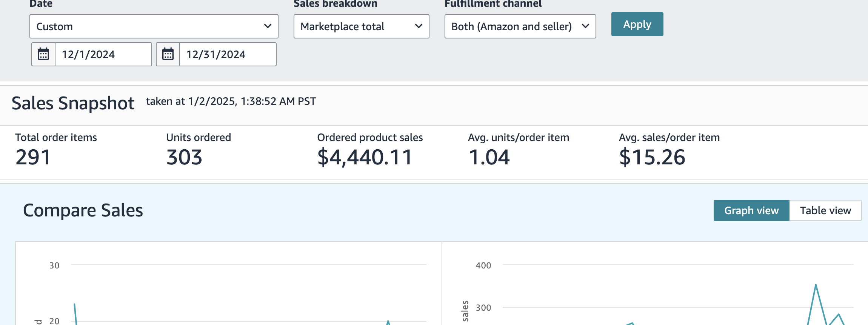868x325 pixels.
Task: Select the Total order items value 291
Action: pyautogui.click(x=33, y=157)
